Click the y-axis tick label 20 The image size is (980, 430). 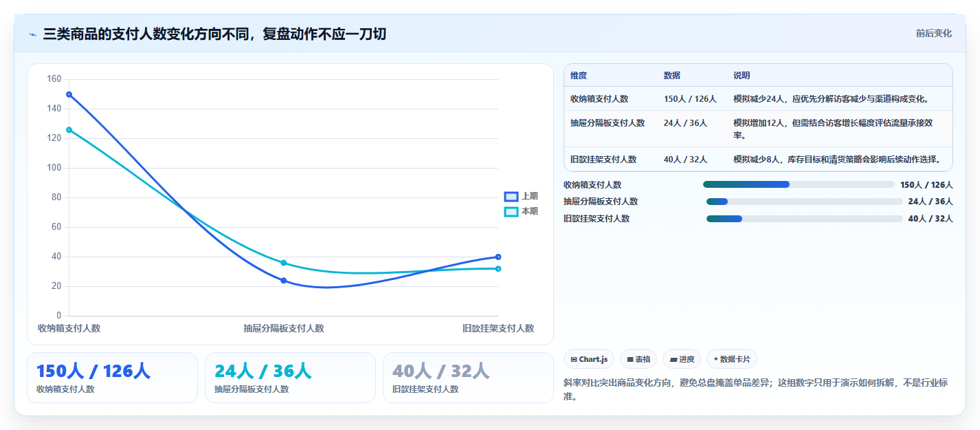click(57, 286)
